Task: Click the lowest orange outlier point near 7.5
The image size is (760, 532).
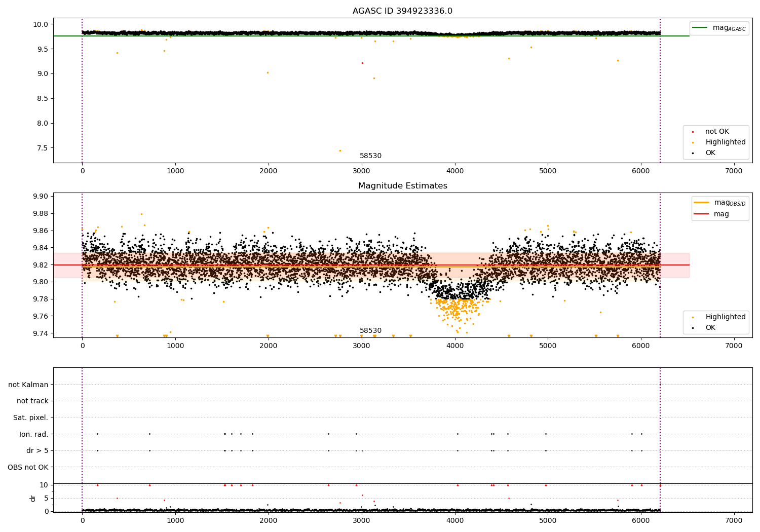Action: pyautogui.click(x=340, y=150)
